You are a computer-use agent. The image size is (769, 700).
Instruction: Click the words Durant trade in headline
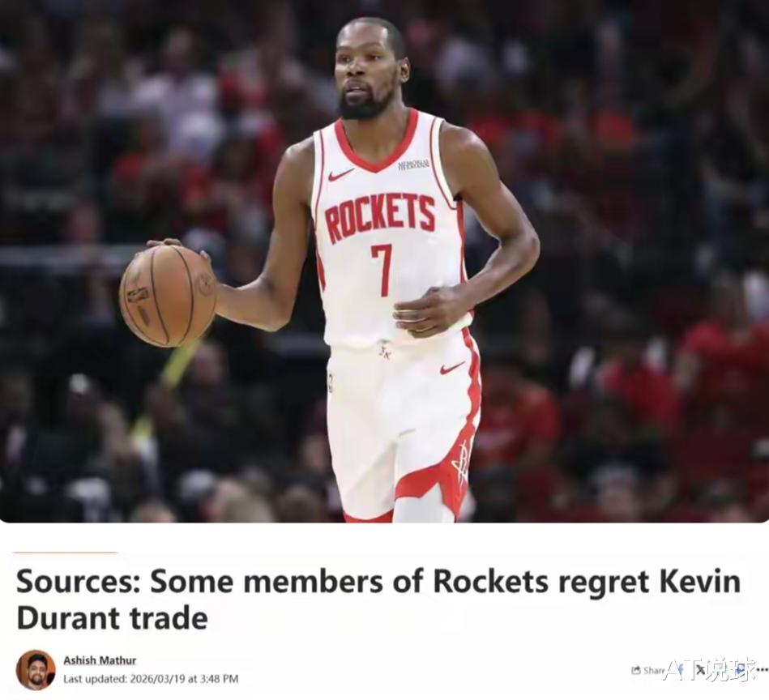(113, 618)
